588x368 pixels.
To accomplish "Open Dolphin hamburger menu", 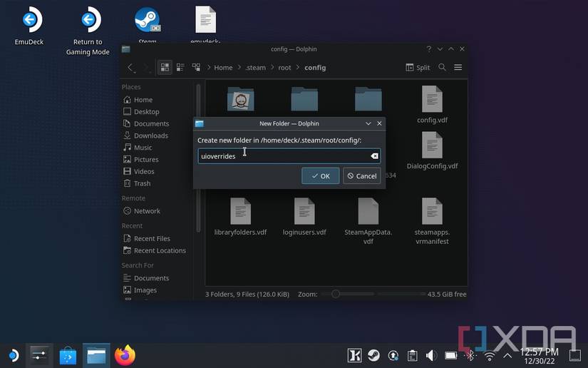I will pyautogui.click(x=458, y=67).
